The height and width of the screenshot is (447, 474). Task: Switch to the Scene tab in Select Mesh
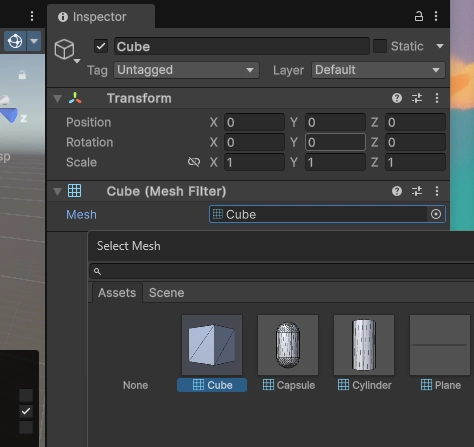[166, 293]
